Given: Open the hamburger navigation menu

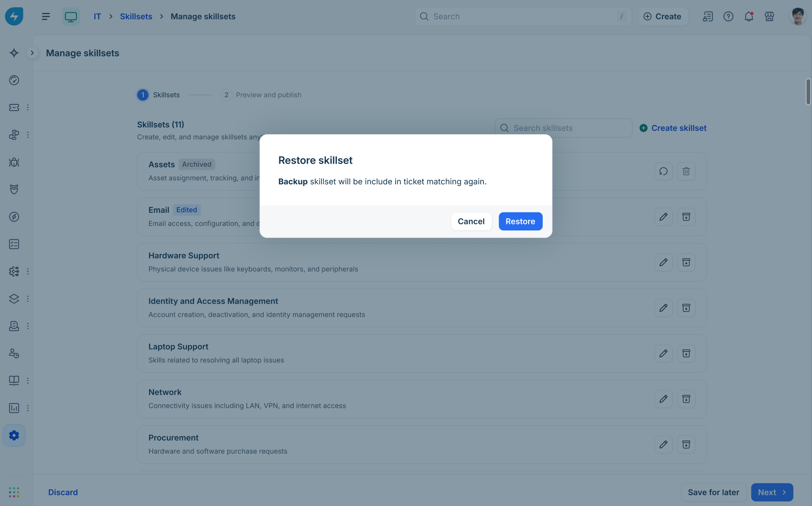Looking at the screenshot, I should point(46,16).
